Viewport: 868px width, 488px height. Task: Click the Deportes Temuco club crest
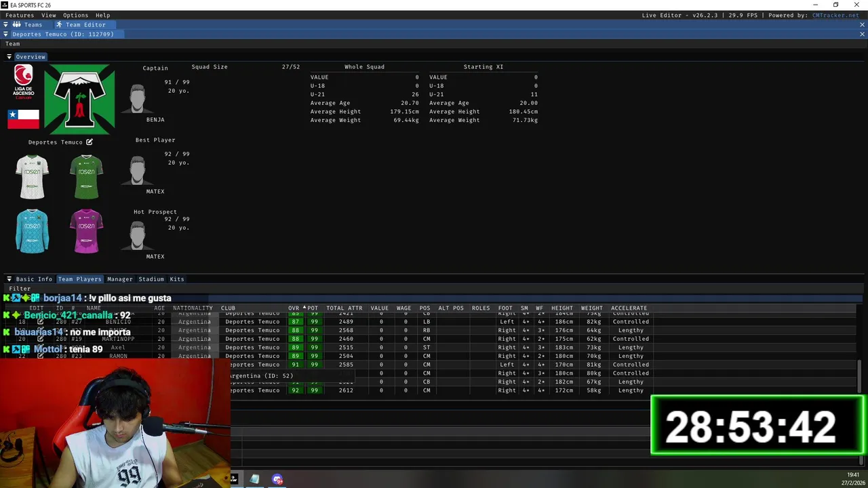click(x=79, y=100)
